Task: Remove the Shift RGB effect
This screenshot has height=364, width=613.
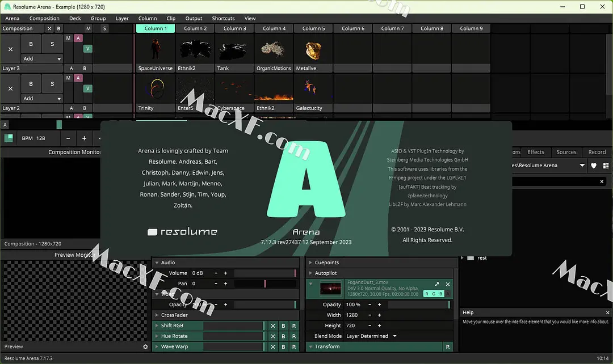Action: pyautogui.click(x=273, y=325)
